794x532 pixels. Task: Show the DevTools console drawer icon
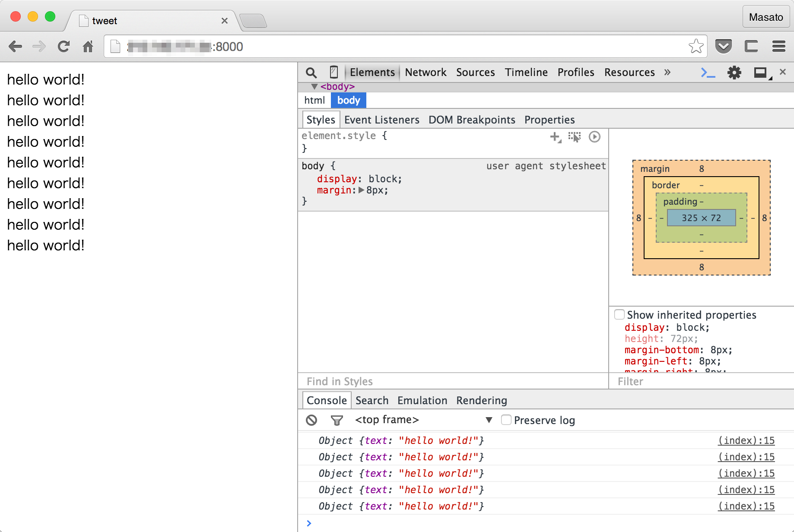708,73
